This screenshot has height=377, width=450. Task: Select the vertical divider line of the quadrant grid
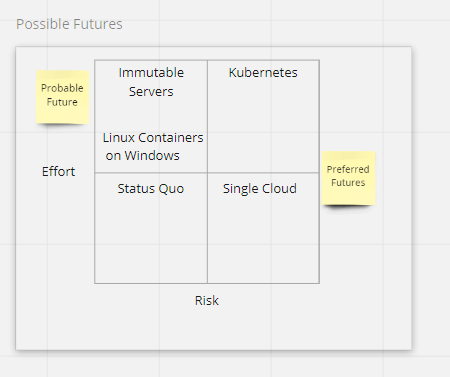[x=207, y=172]
